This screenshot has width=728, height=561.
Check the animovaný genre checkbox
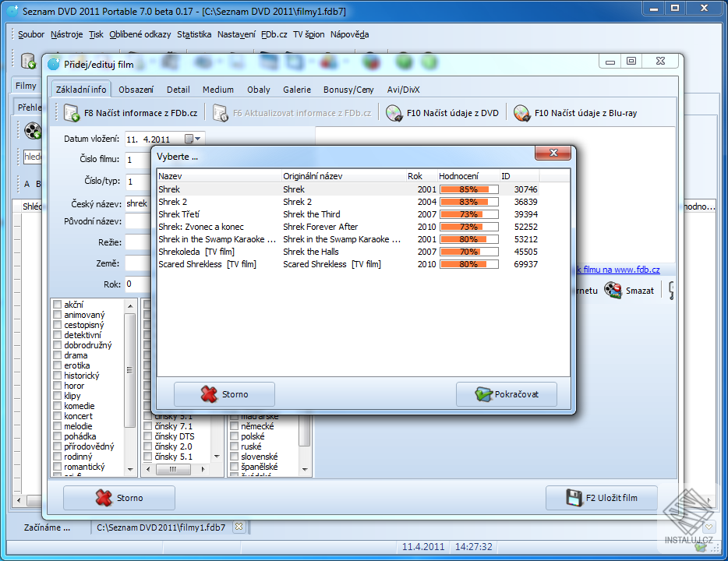point(58,315)
